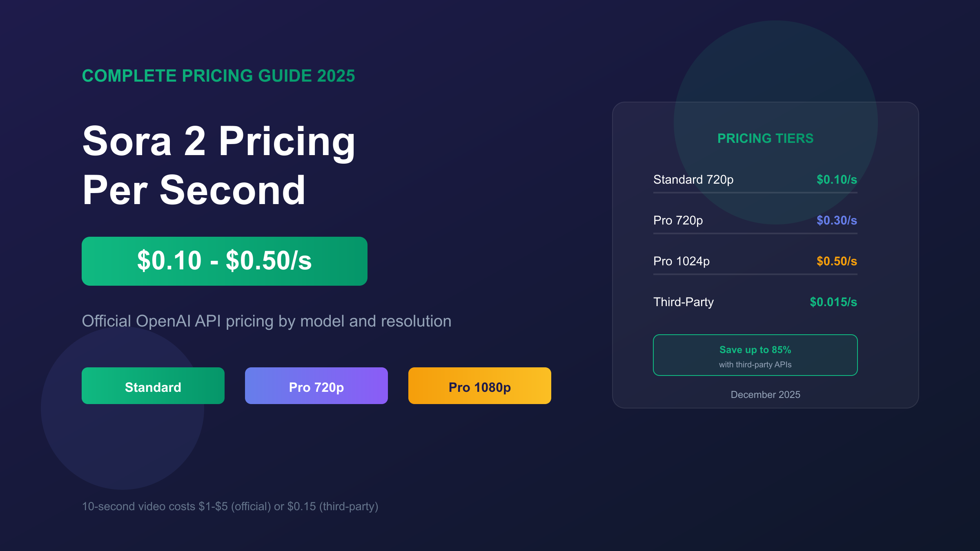Select the Standard 720p tier label

[693, 180]
